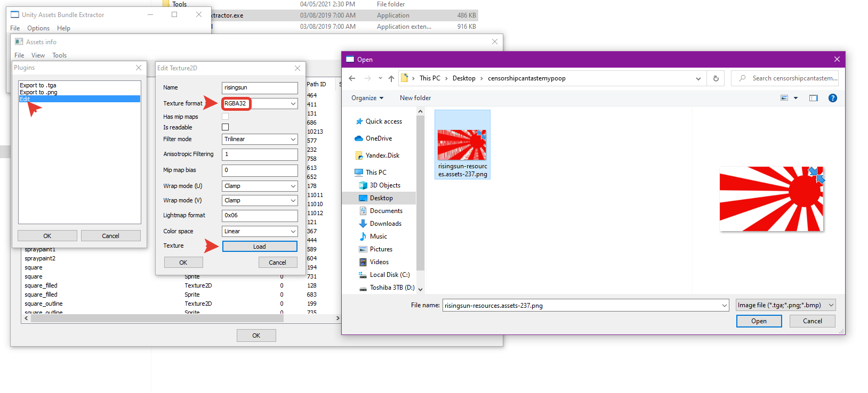Select Quick access star icon
The image size is (868, 393).
359,121
